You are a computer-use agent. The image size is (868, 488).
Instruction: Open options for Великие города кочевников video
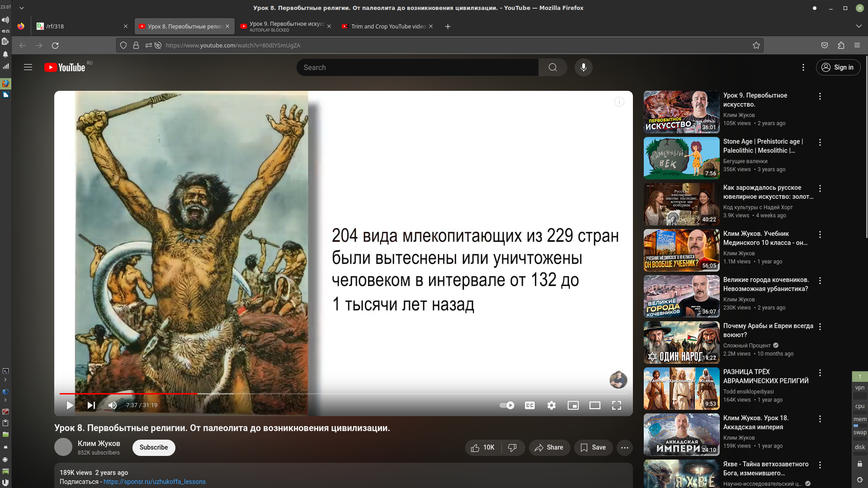coord(820,281)
